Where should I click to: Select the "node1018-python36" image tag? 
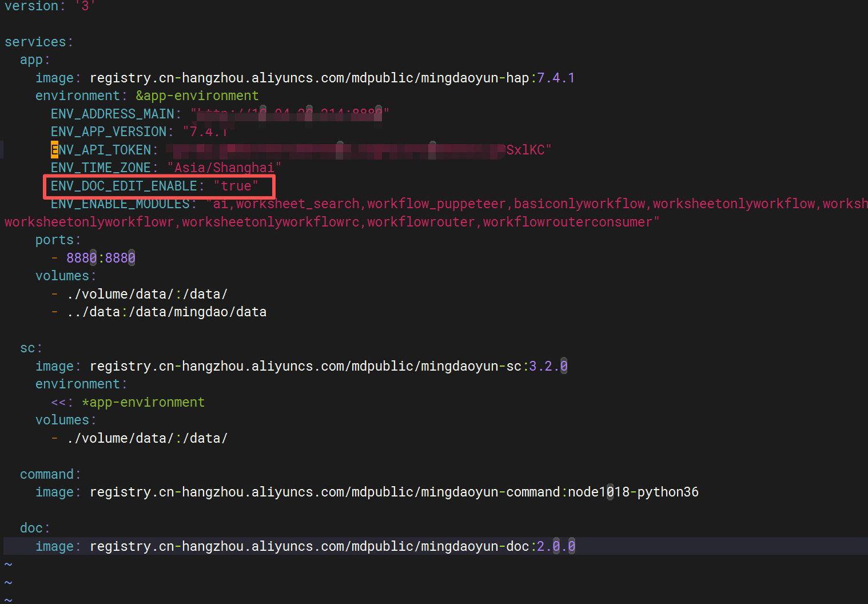click(634, 492)
